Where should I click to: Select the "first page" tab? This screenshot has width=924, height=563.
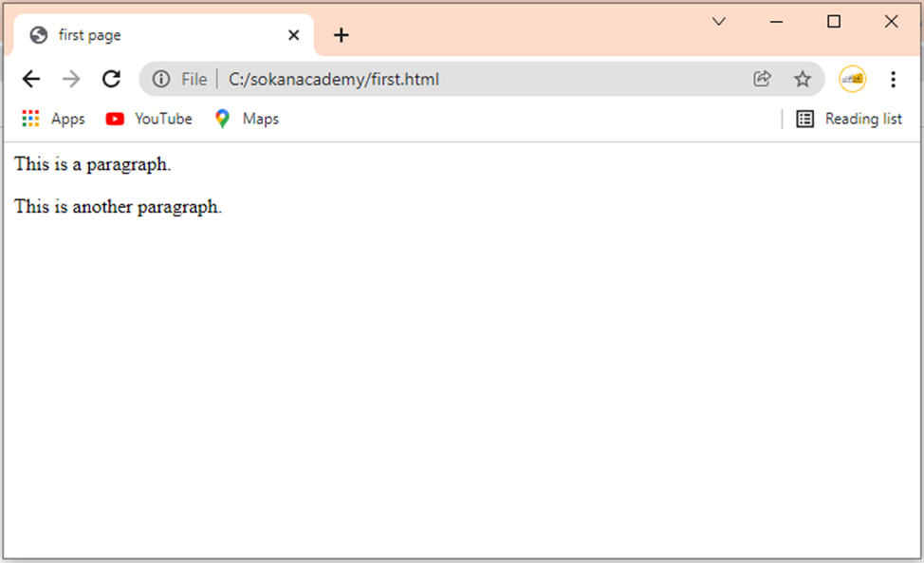tap(159, 35)
